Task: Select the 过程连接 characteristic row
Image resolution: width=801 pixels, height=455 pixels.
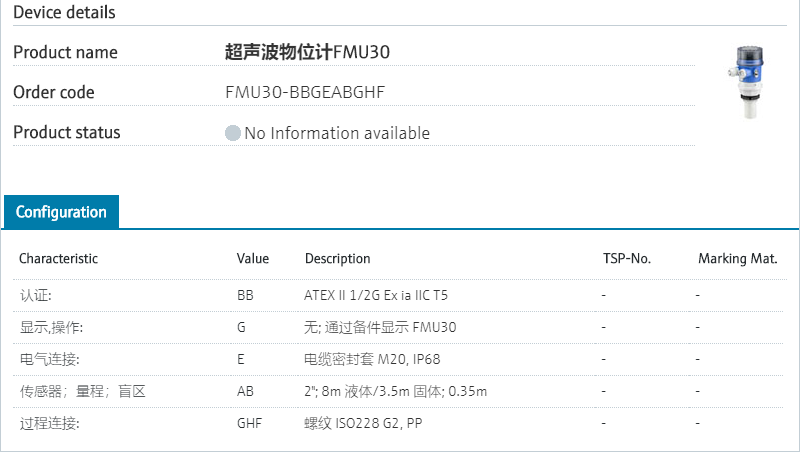Action: click(x=49, y=423)
